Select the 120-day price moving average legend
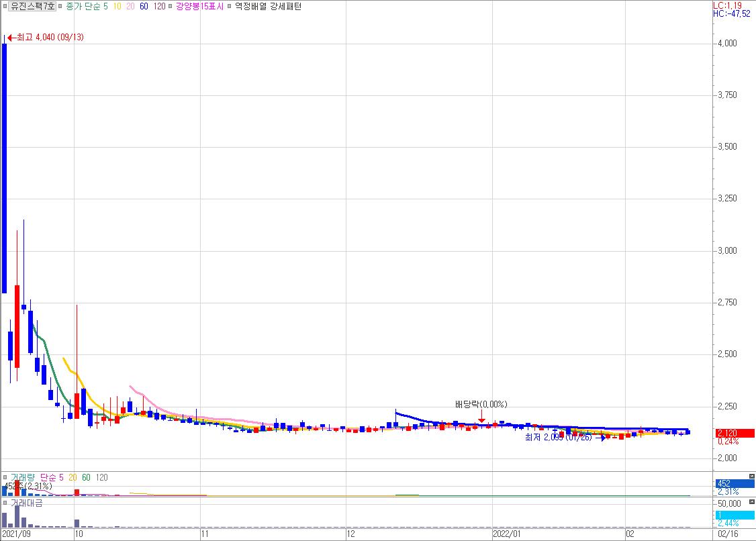 tap(159, 6)
